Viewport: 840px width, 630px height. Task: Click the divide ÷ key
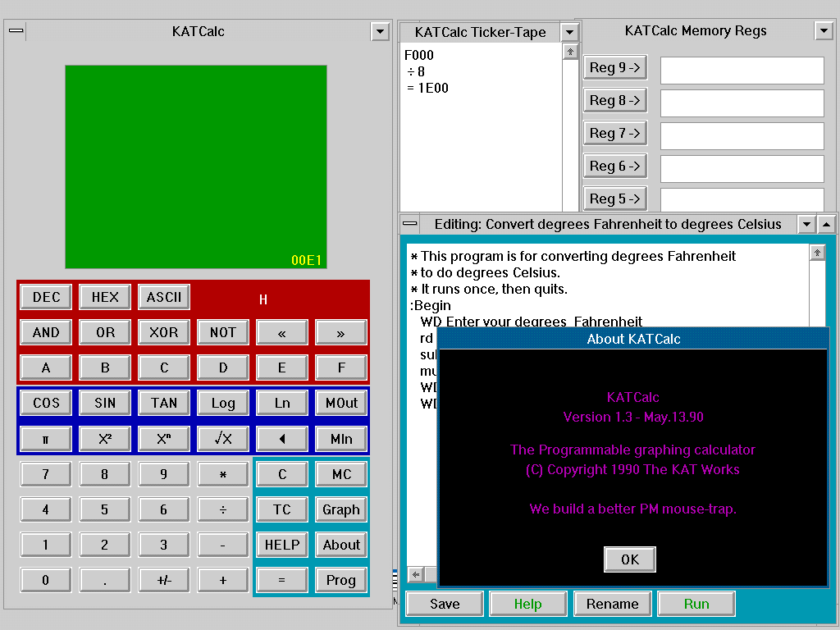click(x=223, y=510)
